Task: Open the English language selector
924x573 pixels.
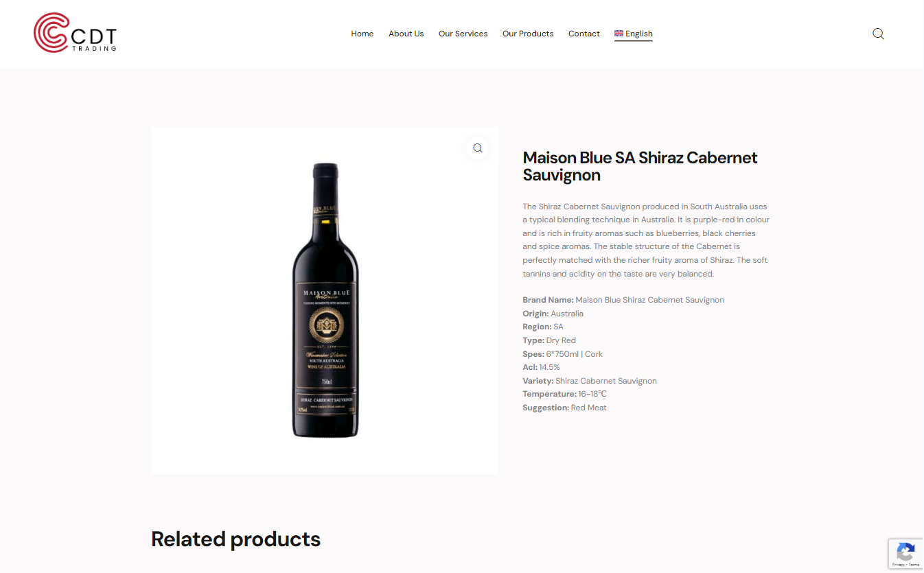Action: (x=634, y=34)
